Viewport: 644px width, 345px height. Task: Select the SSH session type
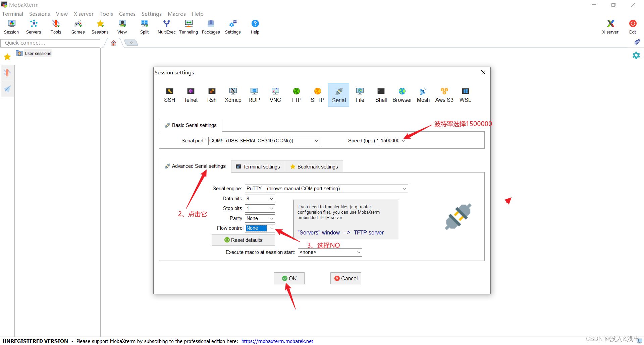pyautogui.click(x=170, y=95)
